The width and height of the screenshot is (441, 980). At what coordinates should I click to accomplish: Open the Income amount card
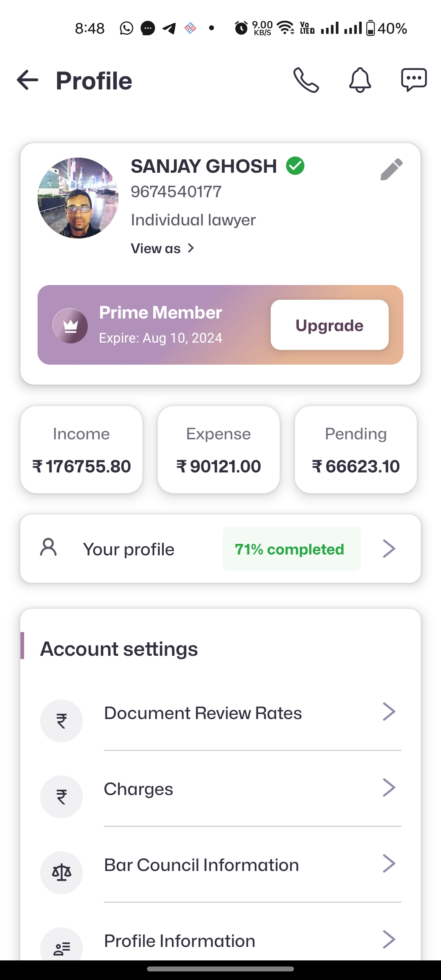point(82,450)
